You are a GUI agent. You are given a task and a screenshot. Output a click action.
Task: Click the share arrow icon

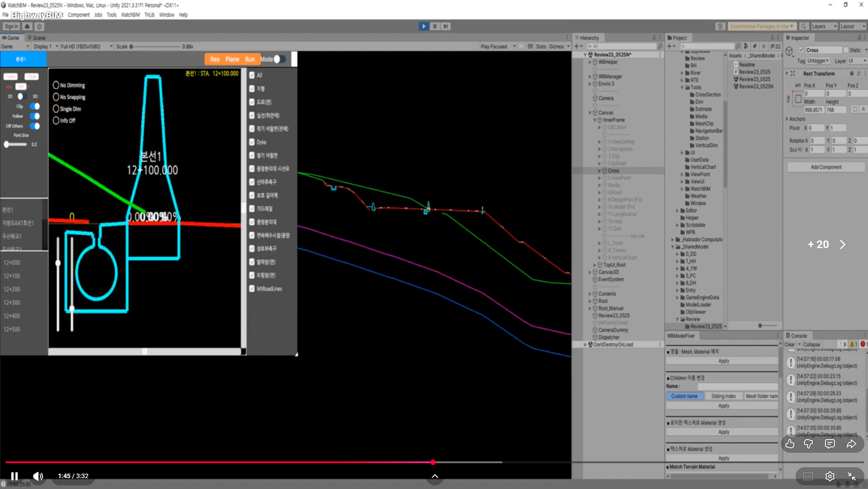pyautogui.click(x=851, y=444)
